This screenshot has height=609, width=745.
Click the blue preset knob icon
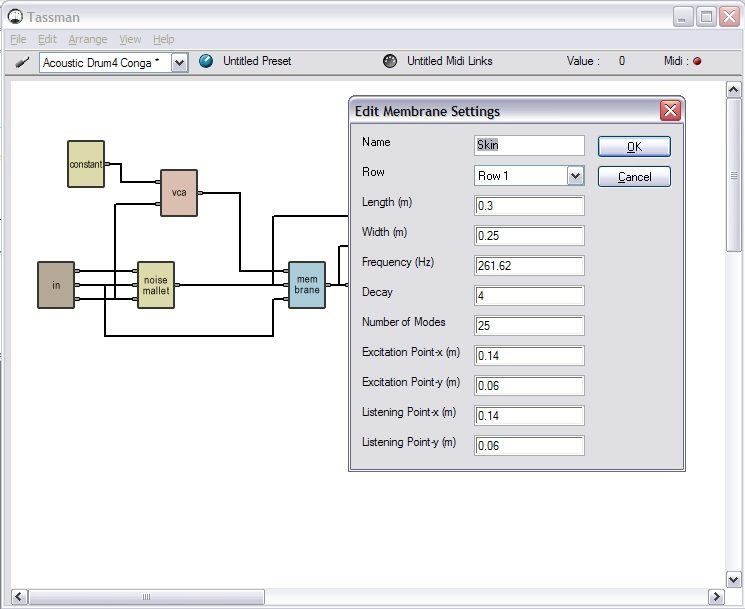point(206,61)
